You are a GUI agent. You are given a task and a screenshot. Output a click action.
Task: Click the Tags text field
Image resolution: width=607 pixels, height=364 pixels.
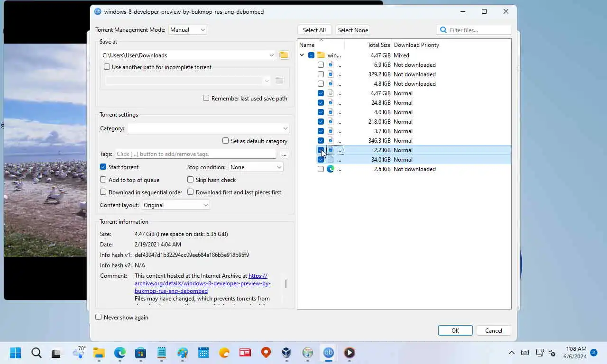[196, 154]
